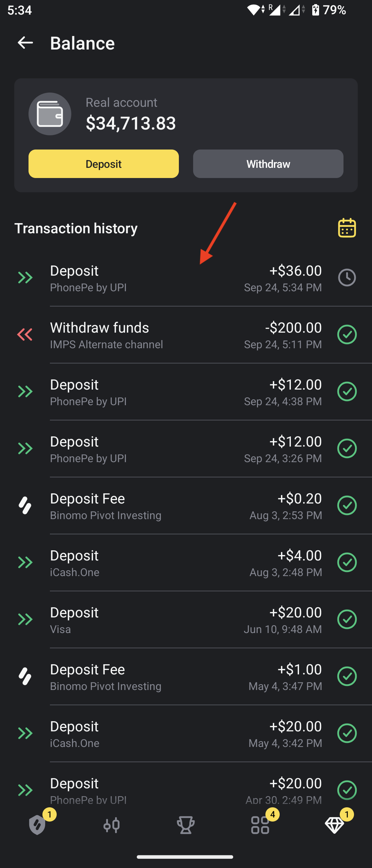Open the shield tab in bottom navigation

[x=37, y=825]
